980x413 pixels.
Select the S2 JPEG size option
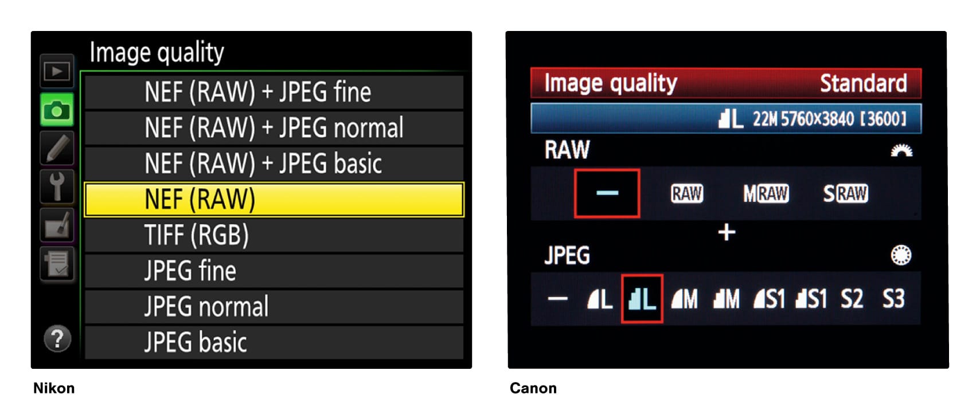[x=854, y=298]
